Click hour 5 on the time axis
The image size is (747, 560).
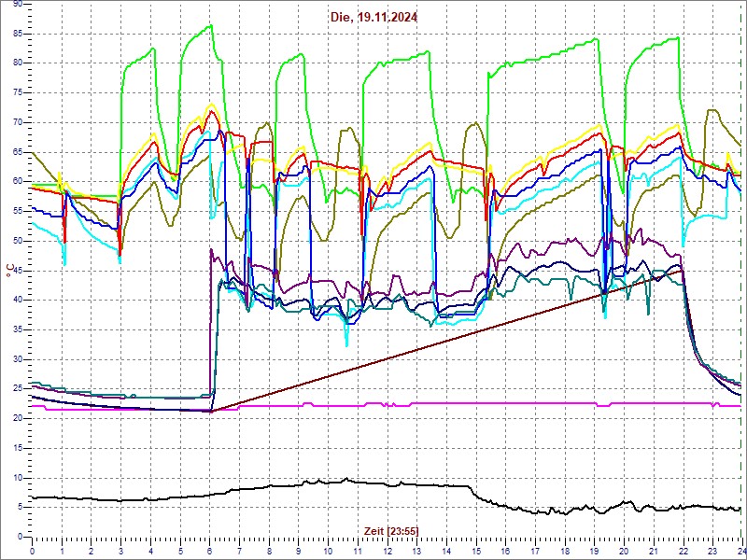pos(180,551)
